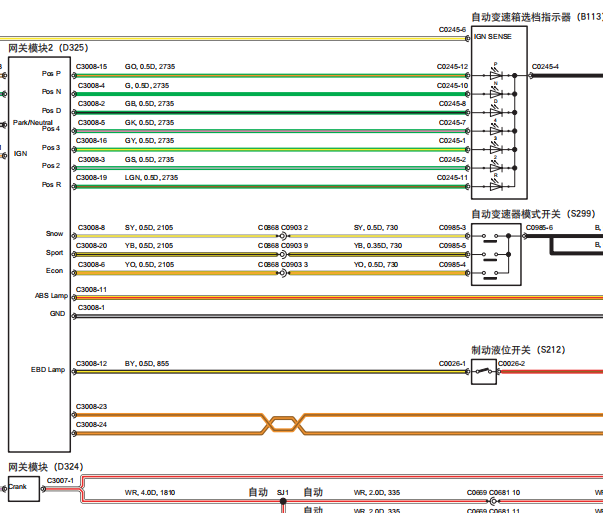Click connector label C0026-1
The width and height of the screenshot is (603, 513).
pos(452,363)
